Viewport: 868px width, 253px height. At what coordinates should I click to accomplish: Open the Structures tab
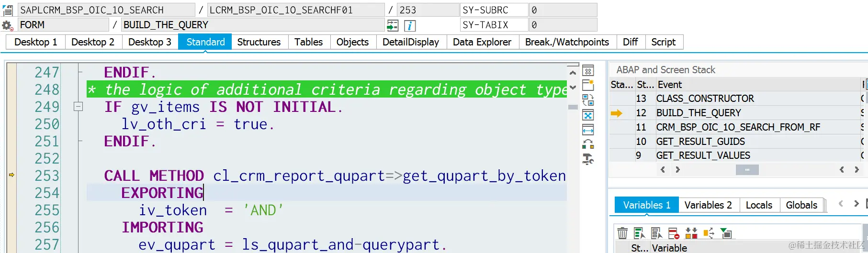click(x=259, y=42)
